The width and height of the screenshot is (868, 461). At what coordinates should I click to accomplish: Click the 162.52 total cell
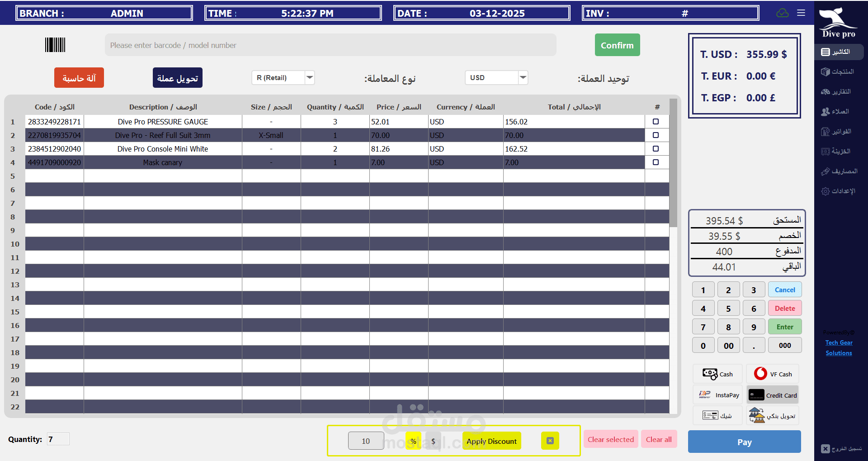(x=574, y=149)
